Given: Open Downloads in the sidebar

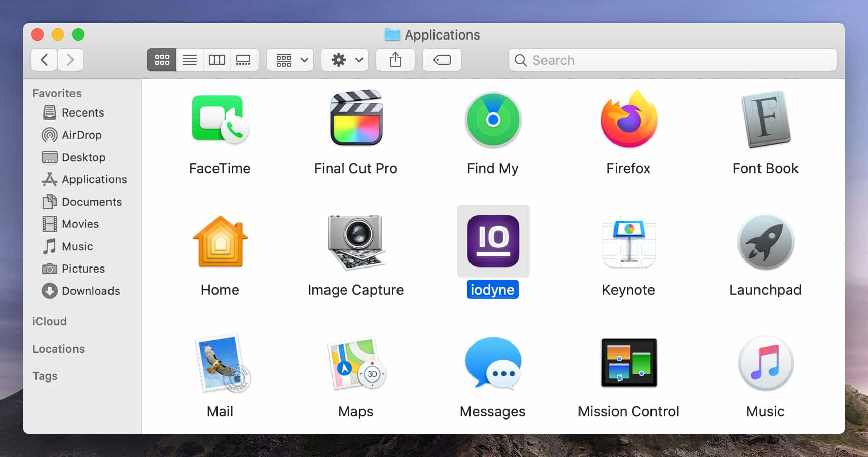Looking at the screenshot, I should tap(91, 291).
